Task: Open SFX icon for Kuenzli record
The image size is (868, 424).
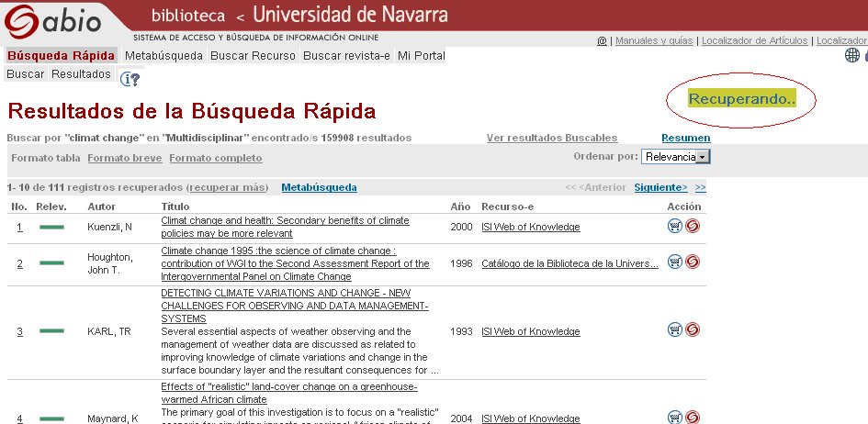Action: [692, 227]
